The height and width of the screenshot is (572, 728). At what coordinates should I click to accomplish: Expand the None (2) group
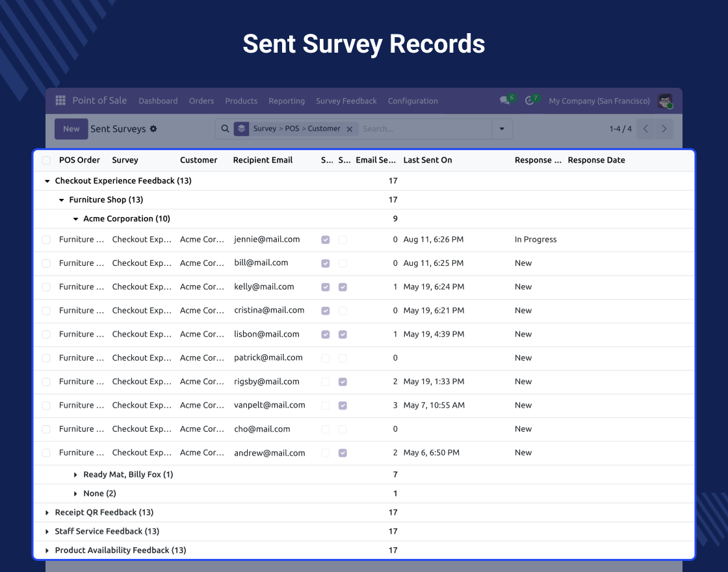75,493
